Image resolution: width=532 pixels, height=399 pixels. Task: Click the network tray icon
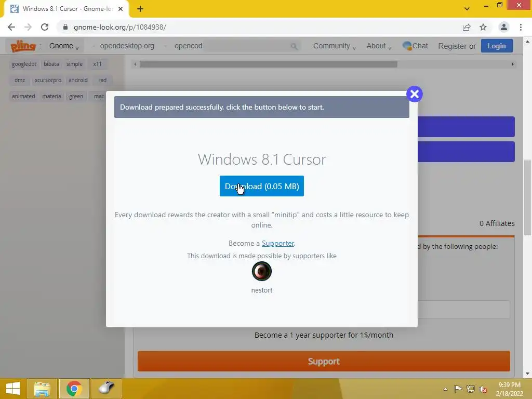(x=471, y=389)
